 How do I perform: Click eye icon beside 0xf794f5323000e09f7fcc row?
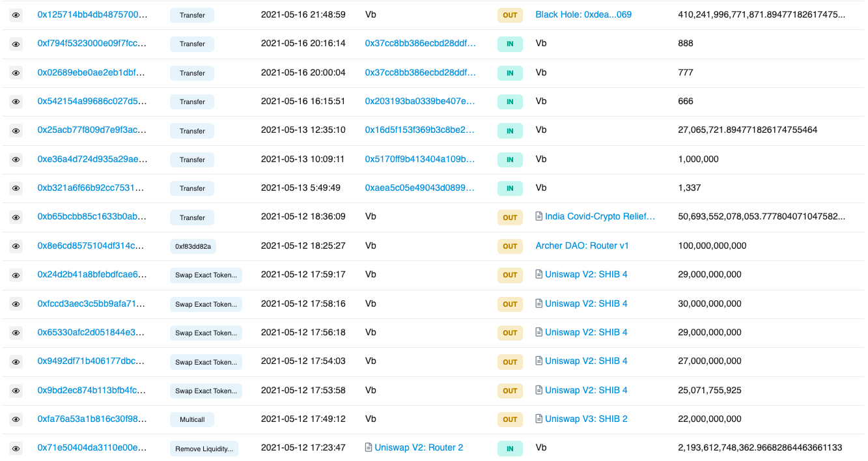point(16,44)
